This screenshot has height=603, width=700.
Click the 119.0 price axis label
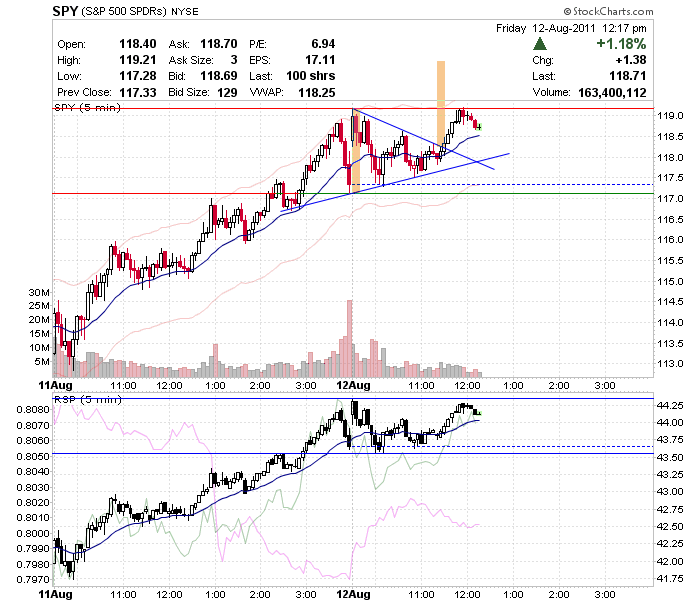pos(670,116)
